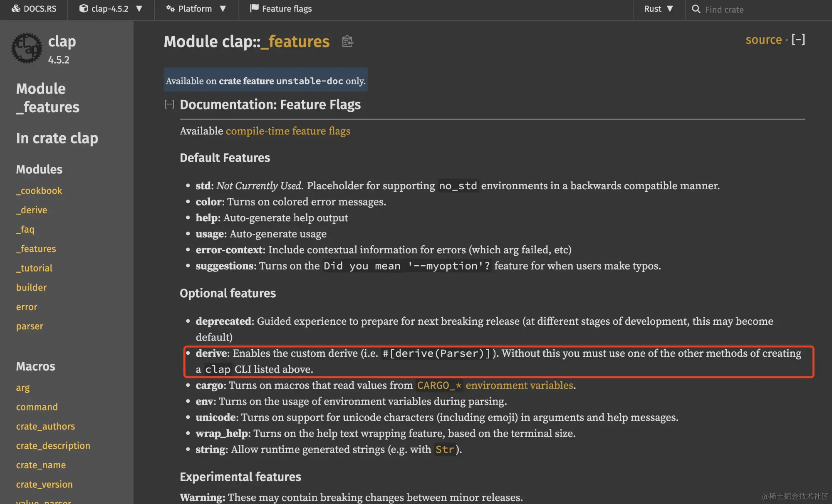Click the clap crate gear logo
Image resolution: width=832 pixels, height=504 pixels.
point(27,48)
